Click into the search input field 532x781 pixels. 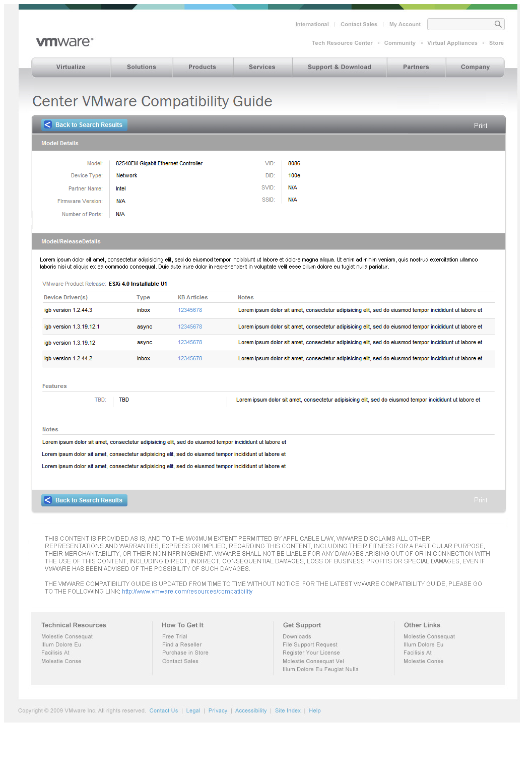click(459, 24)
